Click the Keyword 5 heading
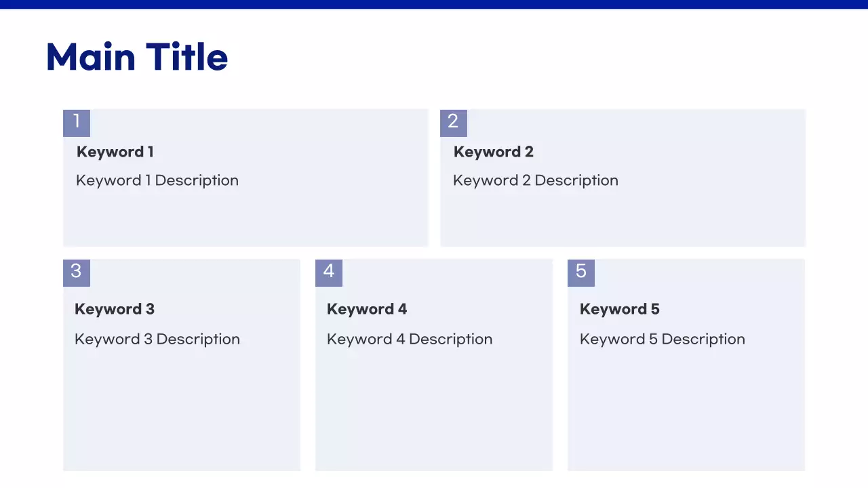This screenshot has height=488, width=868. (620, 309)
